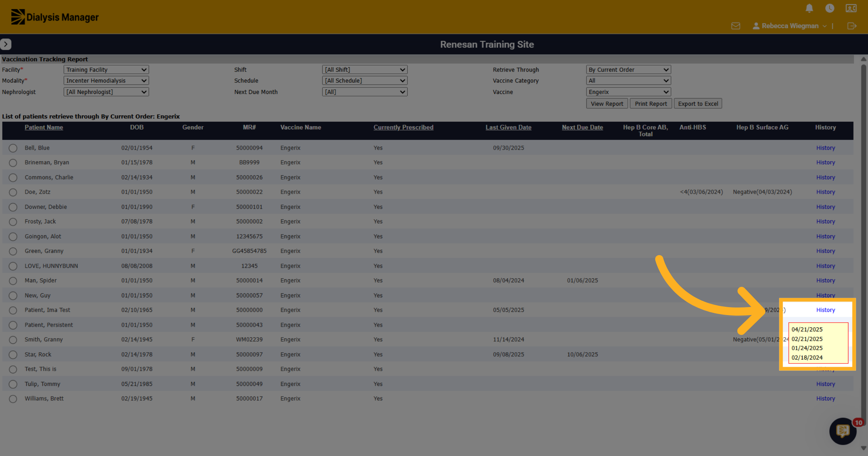Screen dimensions: 868x456
Task: Click 02/18/2024 in history popup
Action: click(x=807, y=357)
